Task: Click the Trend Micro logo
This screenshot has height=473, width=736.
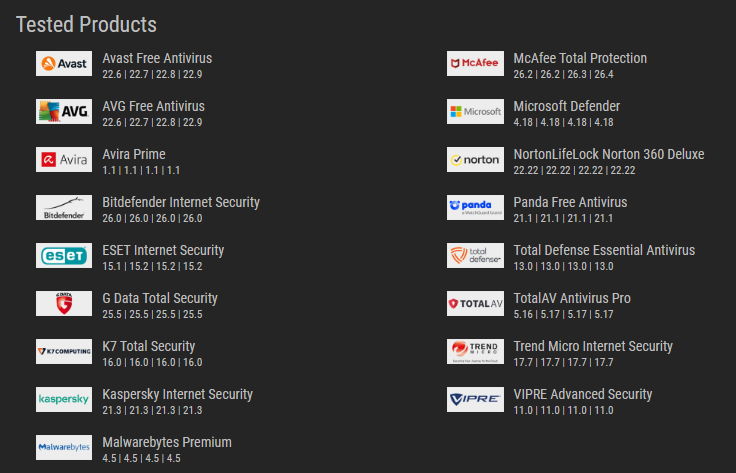Action: 475,352
